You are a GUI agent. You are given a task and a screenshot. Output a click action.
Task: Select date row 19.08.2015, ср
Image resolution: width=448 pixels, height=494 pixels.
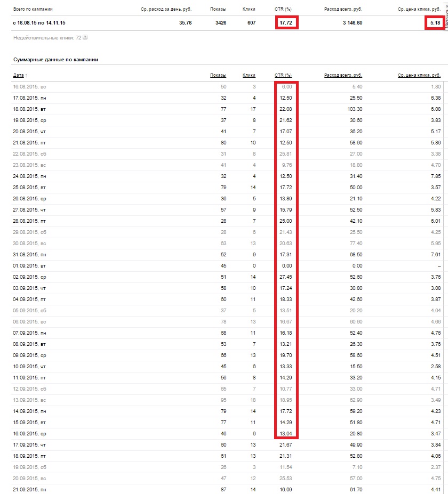click(227, 120)
